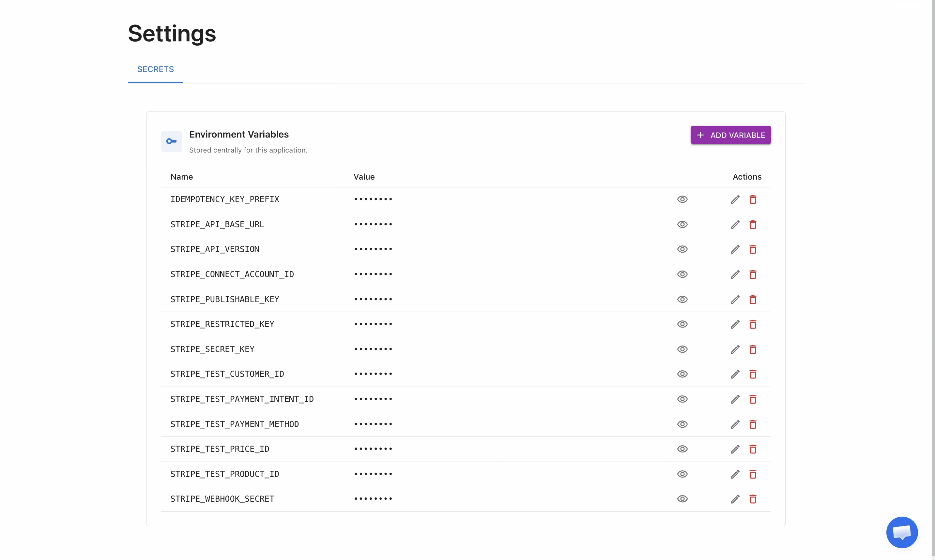The height and width of the screenshot is (560, 935).
Task: Delete the STRIPE_TEST_PAYMENT_INTENT_ID variable
Action: 753,399
